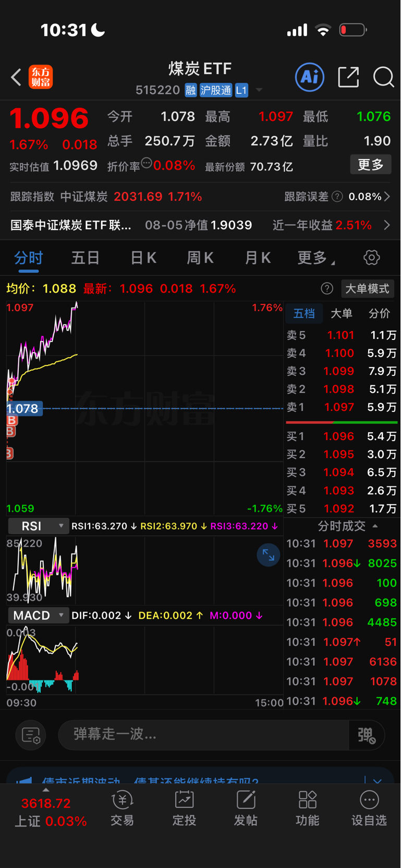Viewport: 401px width, 868px height.
Task: Tap the announcement megaphone icon
Action: point(24,780)
